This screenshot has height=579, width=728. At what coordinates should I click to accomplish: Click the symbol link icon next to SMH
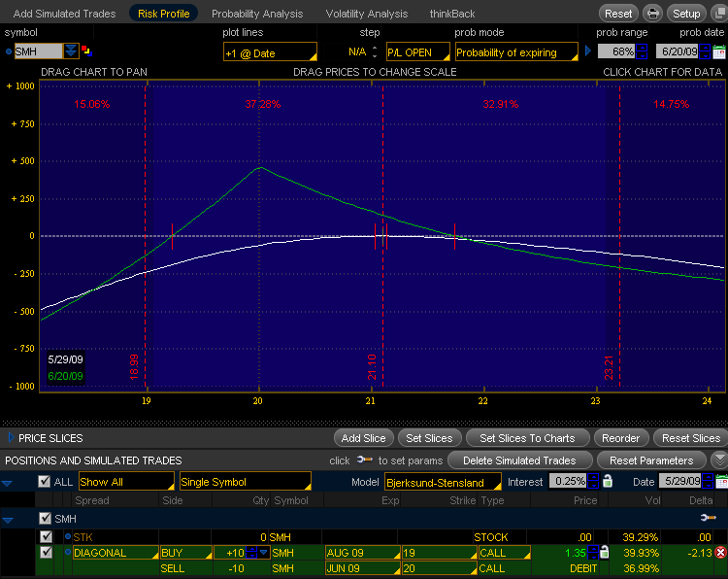tap(87, 51)
